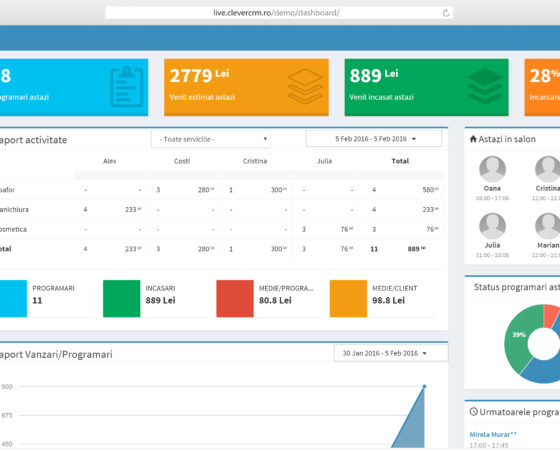Reload the page via browser refresh icon

click(x=446, y=13)
